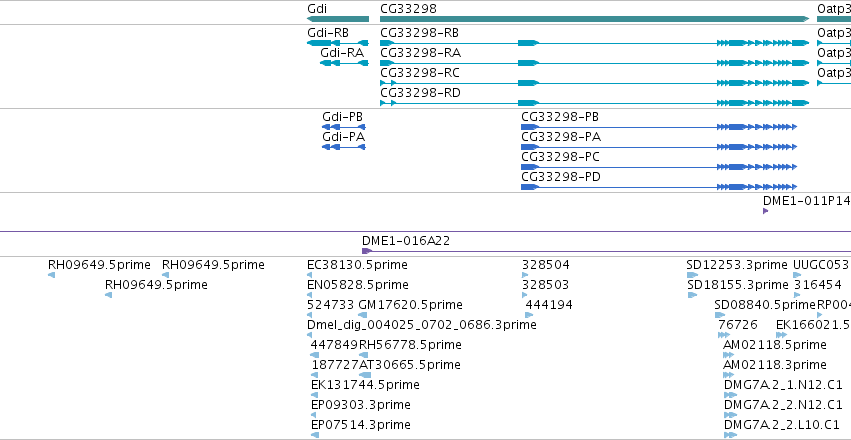Select the CG33298-PD protein label
Viewport: 851px width, 440px height.
pos(561,177)
